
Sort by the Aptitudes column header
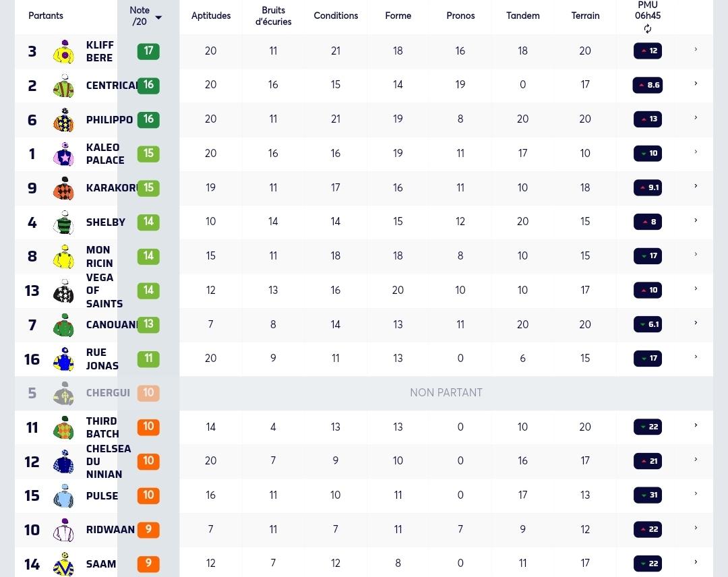(x=211, y=16)
